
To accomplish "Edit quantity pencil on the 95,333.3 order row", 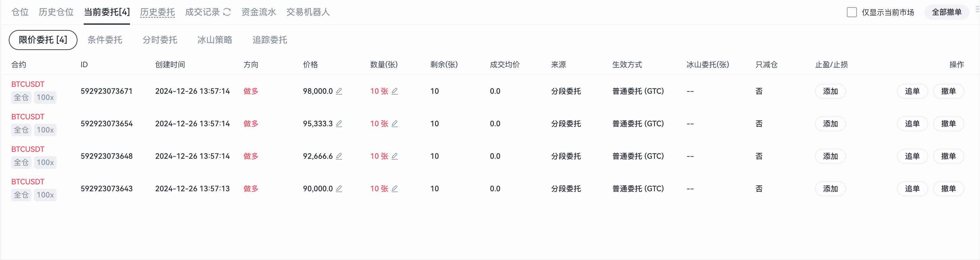I will coord(394,124).
